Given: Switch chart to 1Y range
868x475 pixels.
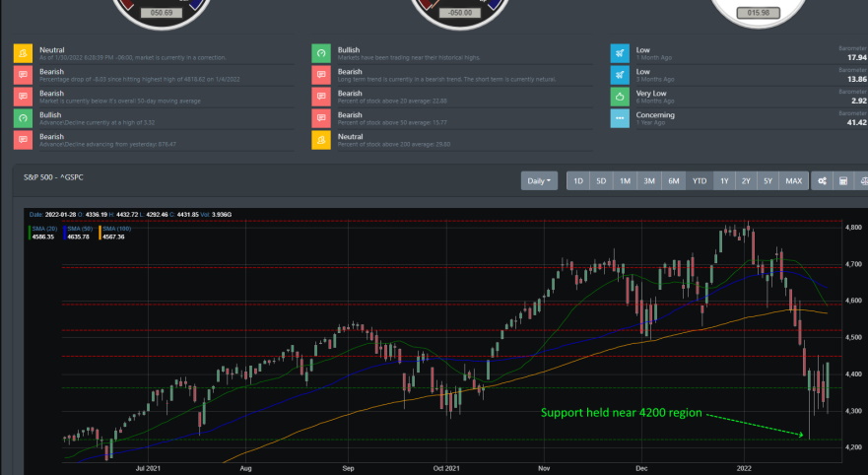Looking at the screenshot, I should (x=724, y=181).
